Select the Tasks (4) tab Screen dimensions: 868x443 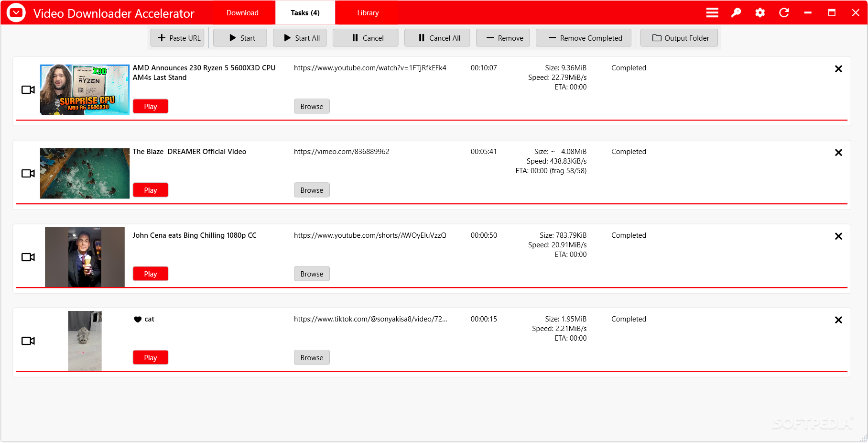click(305, 13)
